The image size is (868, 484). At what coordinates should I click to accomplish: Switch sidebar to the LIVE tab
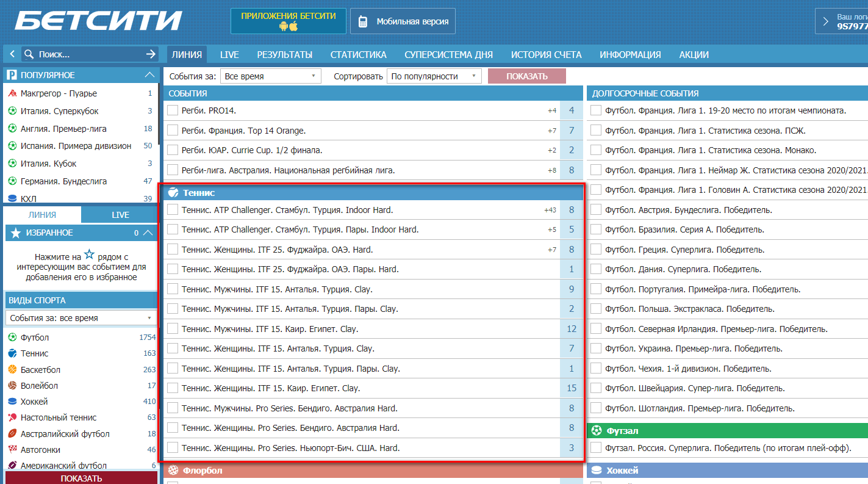click(120, 215)
